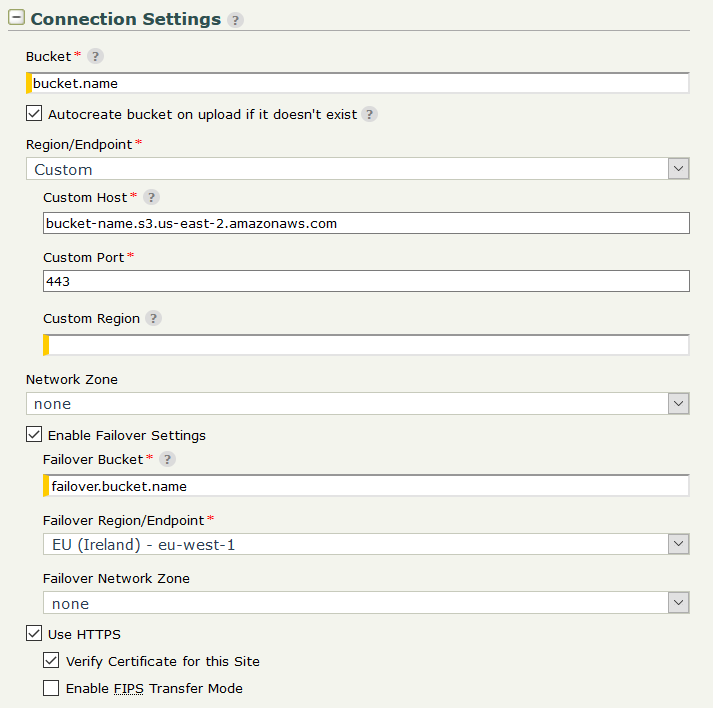The image size is (713, 708).
Task: Click help icon next to Connection Settings
Action: (x=235, y=20)
